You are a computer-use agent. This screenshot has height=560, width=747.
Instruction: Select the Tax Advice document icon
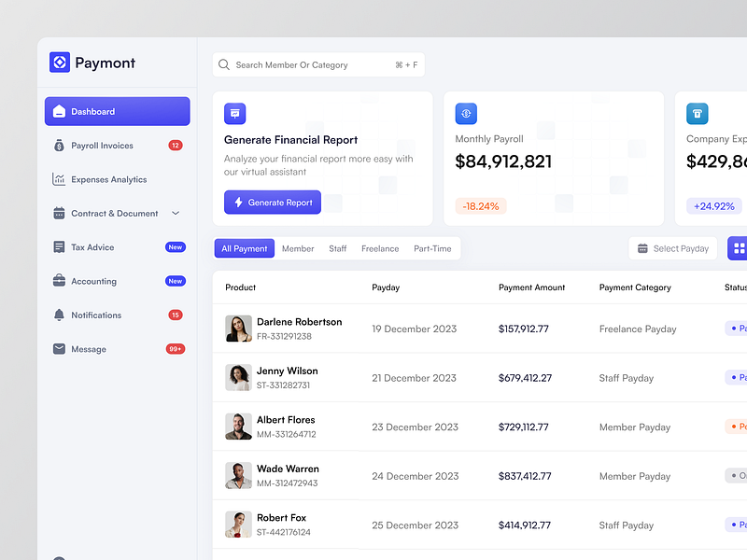tap(58, 246)
